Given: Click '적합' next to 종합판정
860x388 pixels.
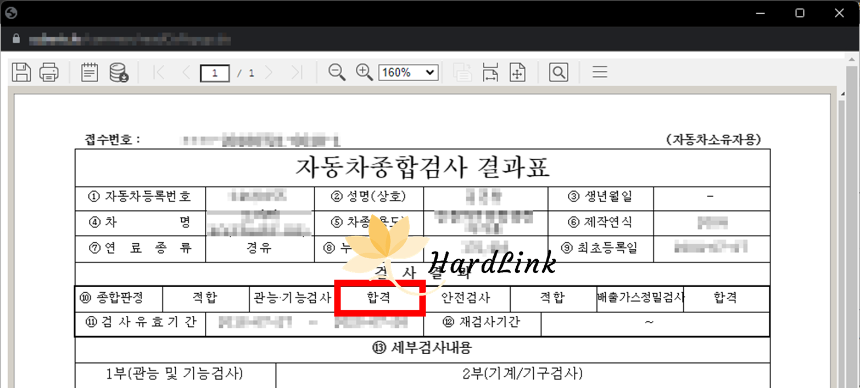Looking at the screenshot, I should coord(206,299).
